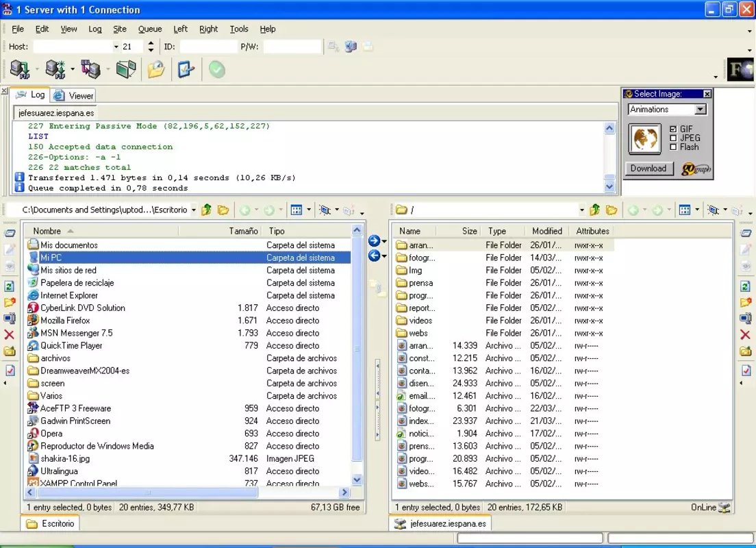Check the JPEG checkbox
The image size is (756, 548).
pos(673,138)
